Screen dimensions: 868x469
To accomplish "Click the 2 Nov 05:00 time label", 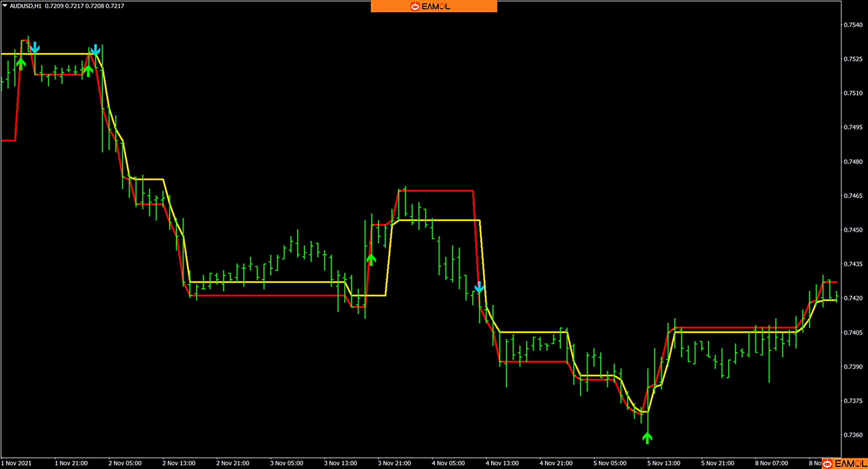I will pyautogui.click(x=125, y=463).
